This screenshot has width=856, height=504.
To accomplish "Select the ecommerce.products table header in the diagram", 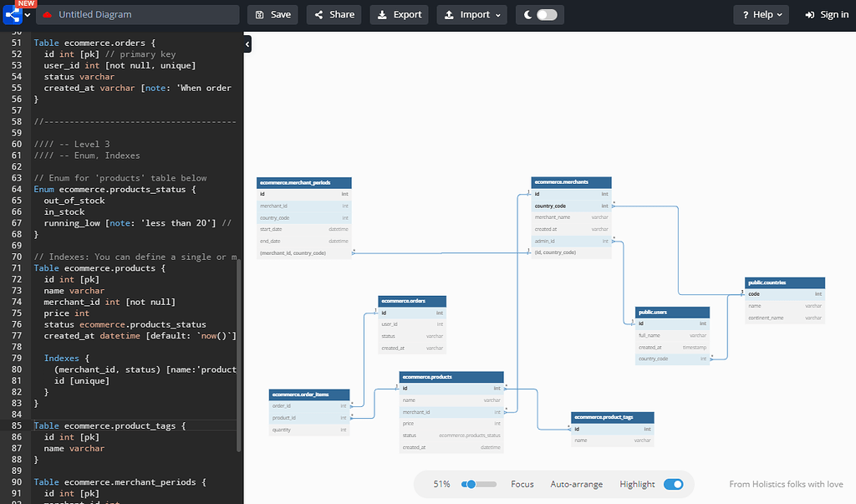I will point(451,376).
